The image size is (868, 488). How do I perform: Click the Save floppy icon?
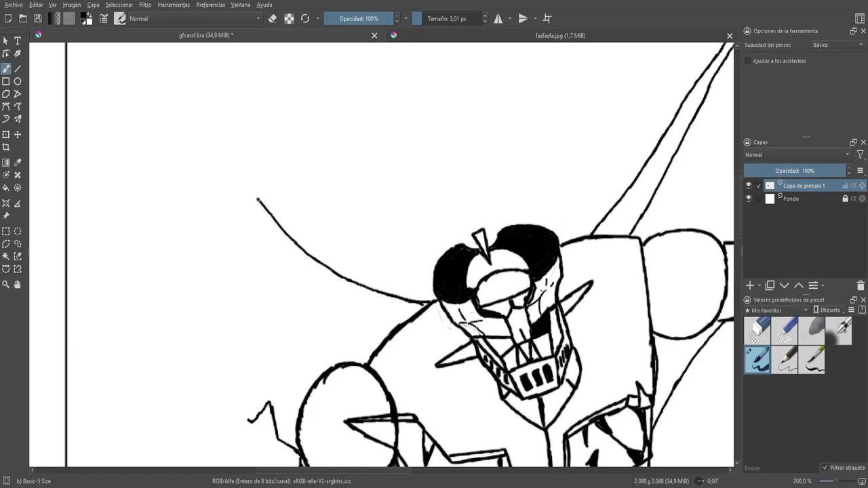[x=38, y=19]
